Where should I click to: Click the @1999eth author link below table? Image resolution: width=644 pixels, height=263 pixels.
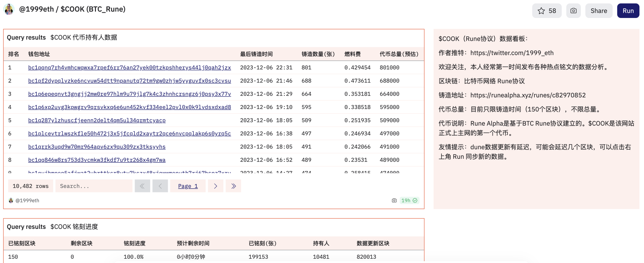click(27, 201)
